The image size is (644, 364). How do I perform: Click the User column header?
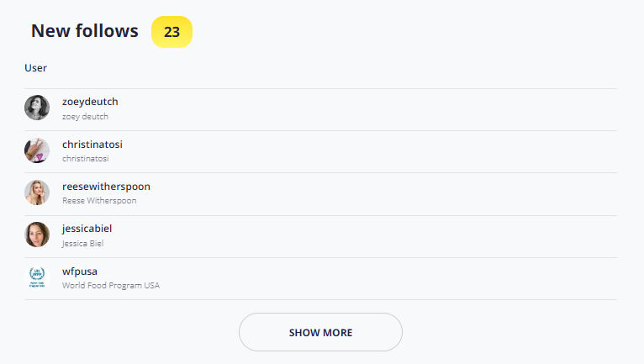click(36, 68)
